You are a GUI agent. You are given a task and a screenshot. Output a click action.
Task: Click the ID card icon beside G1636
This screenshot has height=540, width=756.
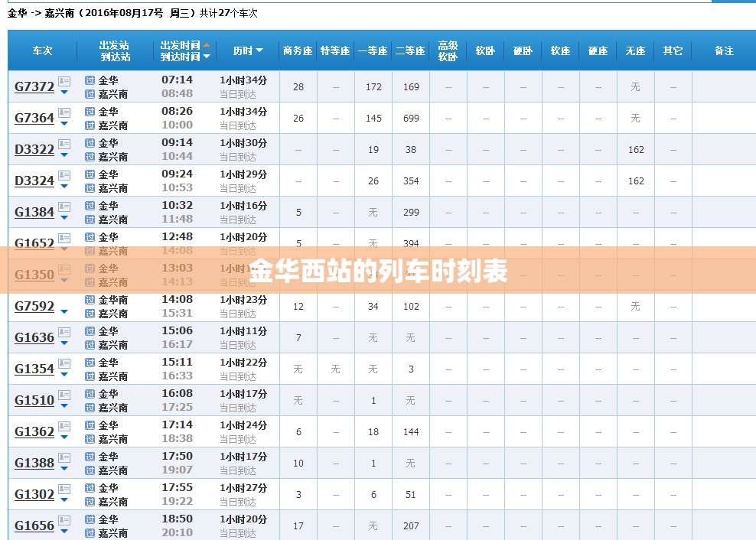click(64, 332)
